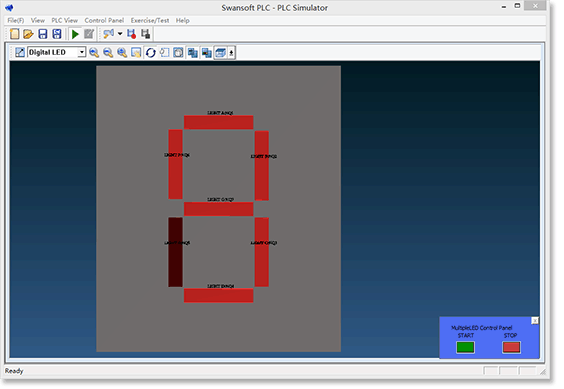Screen dimensions: 564x389
Task: Toggle the highlighted 3D view button
Action: coord(220,53)
